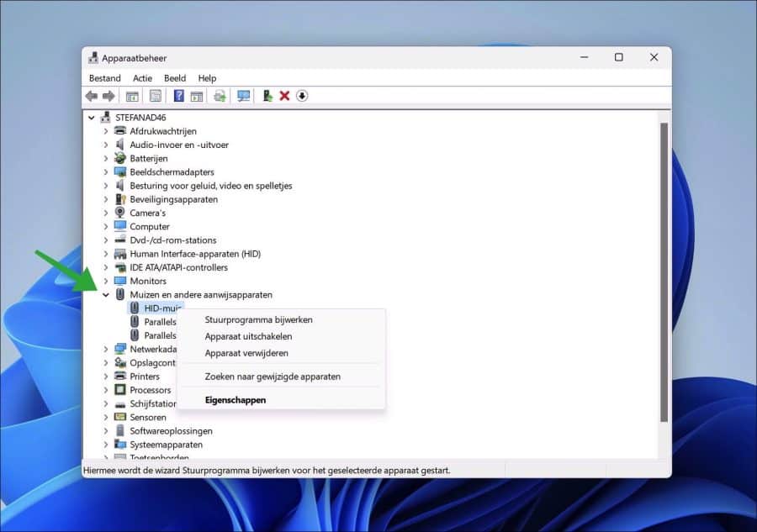The image size is (757, 532).
Task: Click the Human Interface-apparaten icon
Action: pyautogui.click(x=120, y=253)
